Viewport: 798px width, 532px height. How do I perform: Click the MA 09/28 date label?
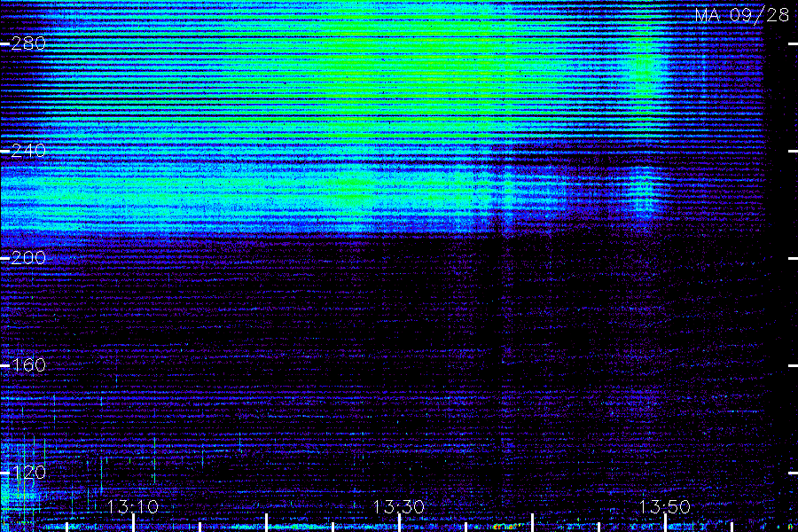742,15
